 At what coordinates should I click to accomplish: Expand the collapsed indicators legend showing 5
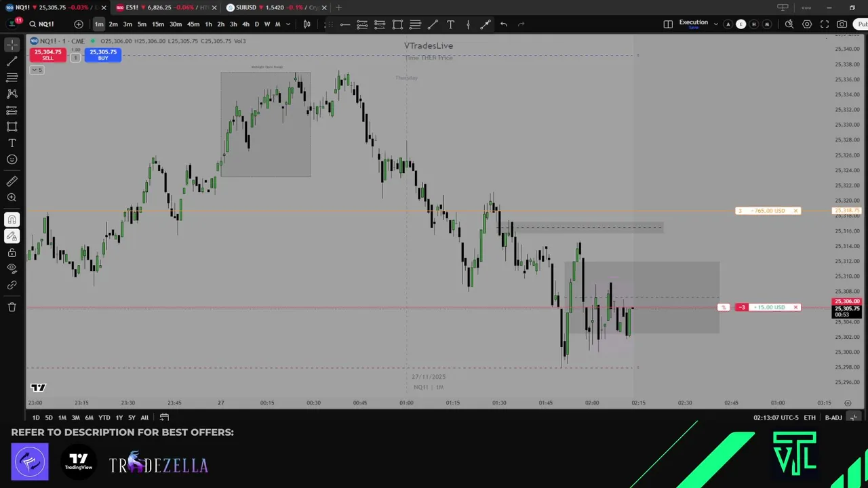pos(37,70)
